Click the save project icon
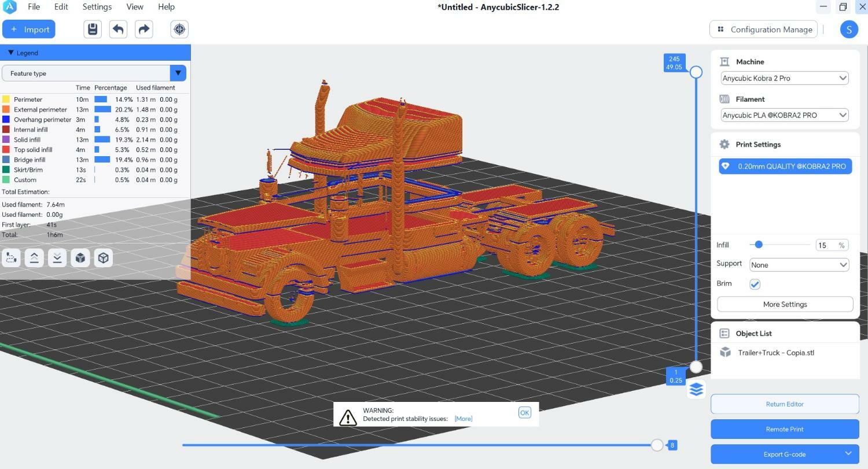This screenshot has height=469, width=868. coord(93,29)
